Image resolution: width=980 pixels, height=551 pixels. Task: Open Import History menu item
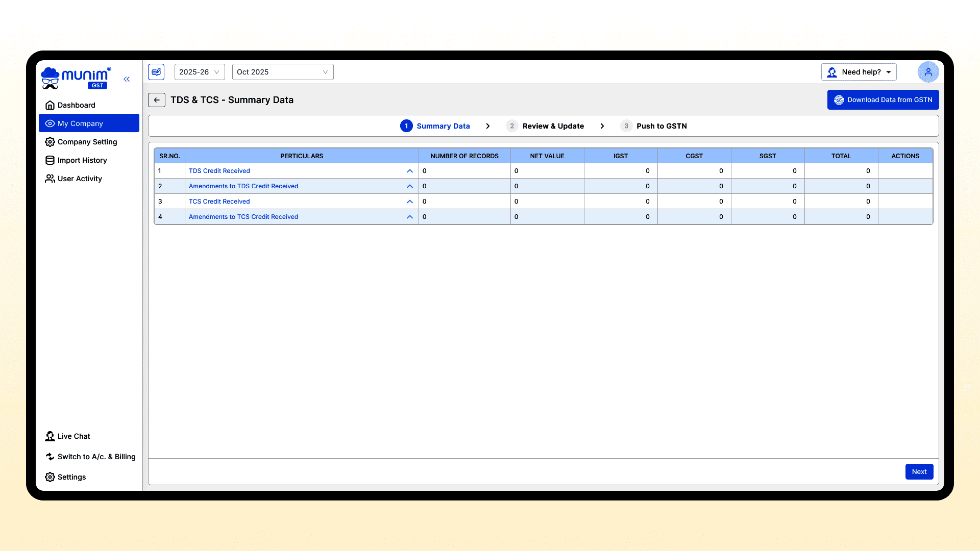(x=82, y=160)
